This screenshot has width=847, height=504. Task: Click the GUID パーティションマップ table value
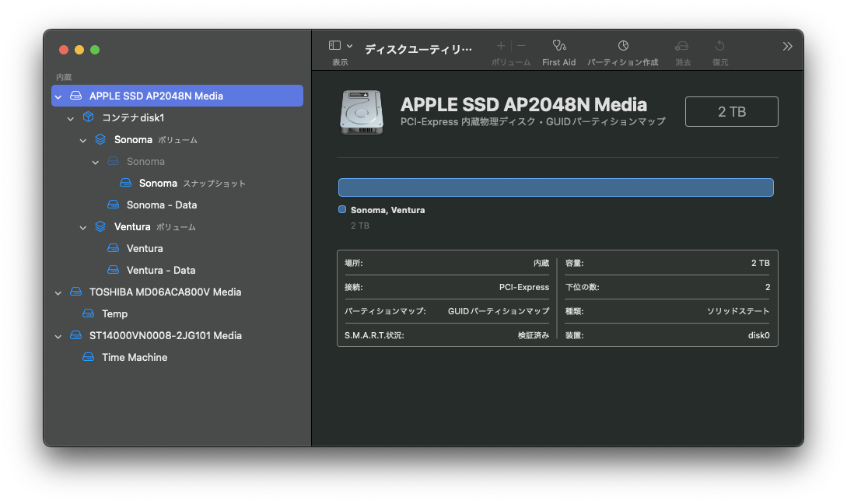coord(498,311)
